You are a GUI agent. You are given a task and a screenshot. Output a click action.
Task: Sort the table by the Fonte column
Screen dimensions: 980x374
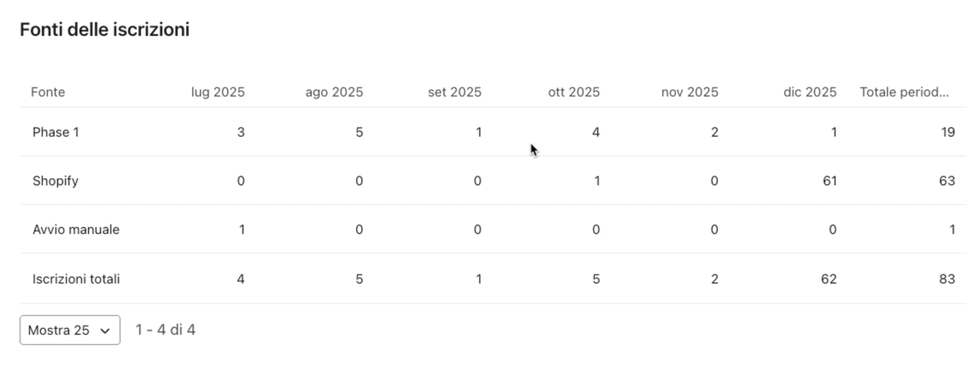[x=48, y=92]
